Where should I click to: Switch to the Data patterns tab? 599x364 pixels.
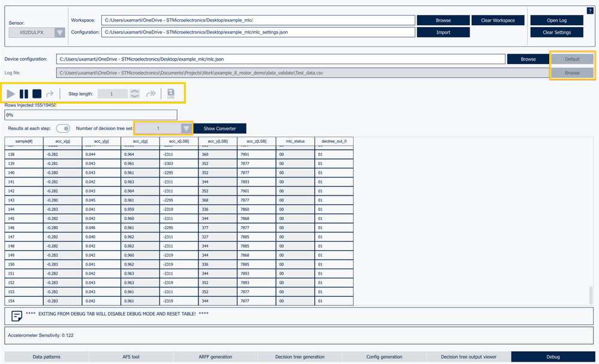46,356
